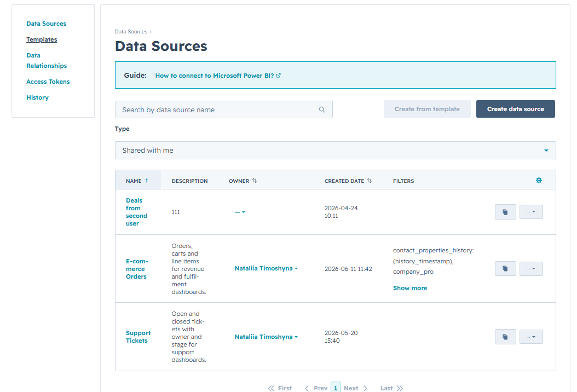Click the Data Sources breadcrumb
The image size is (577, 392).
131,32
